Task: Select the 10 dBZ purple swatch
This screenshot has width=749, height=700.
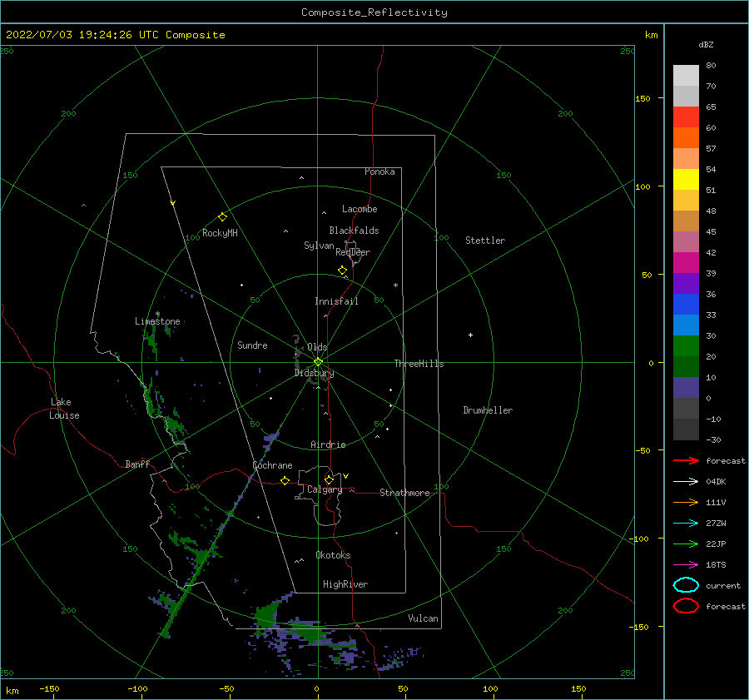Action: point(686,387)
